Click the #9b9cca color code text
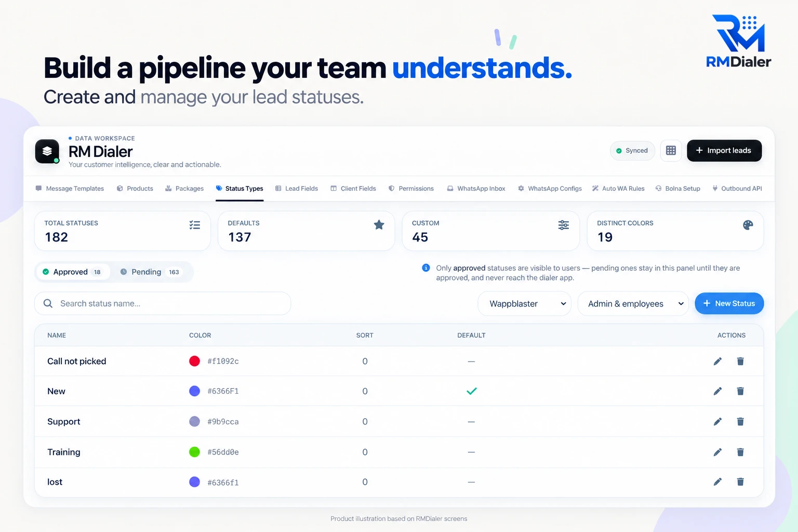Viewport: 798px width, 532px height. pos(223,422)
